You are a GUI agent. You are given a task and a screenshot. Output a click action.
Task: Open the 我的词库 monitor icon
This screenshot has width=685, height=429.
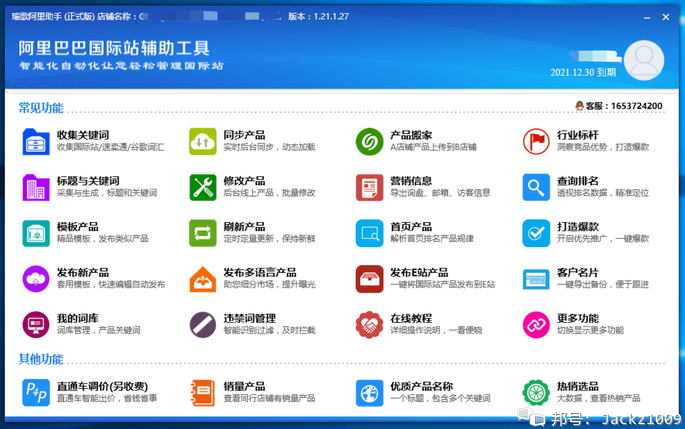pos(36,325)
